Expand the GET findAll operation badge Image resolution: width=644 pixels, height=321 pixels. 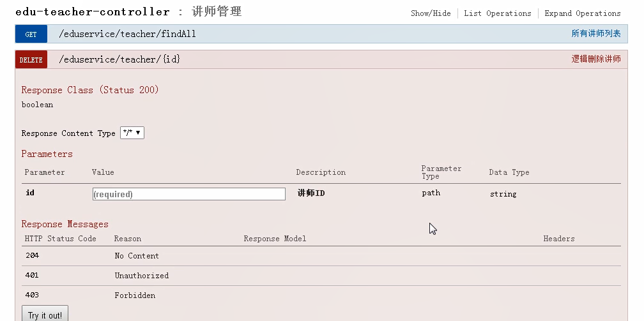31,34
